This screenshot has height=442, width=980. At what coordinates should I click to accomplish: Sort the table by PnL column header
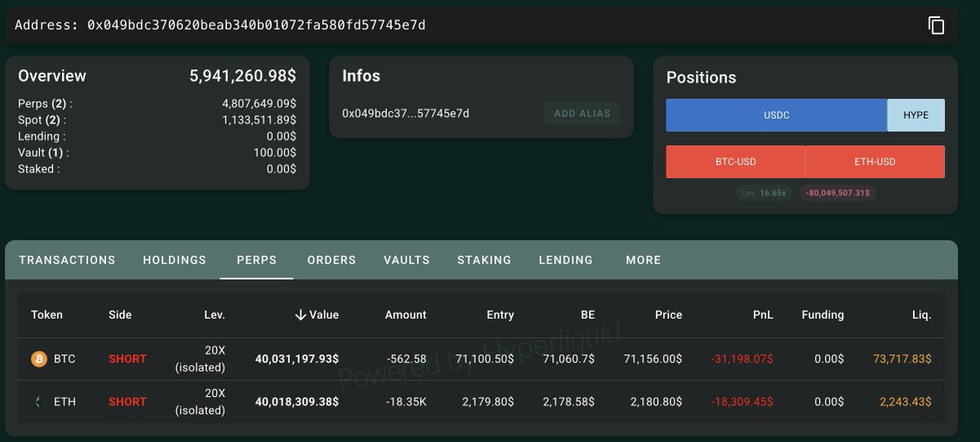(764, 315)
